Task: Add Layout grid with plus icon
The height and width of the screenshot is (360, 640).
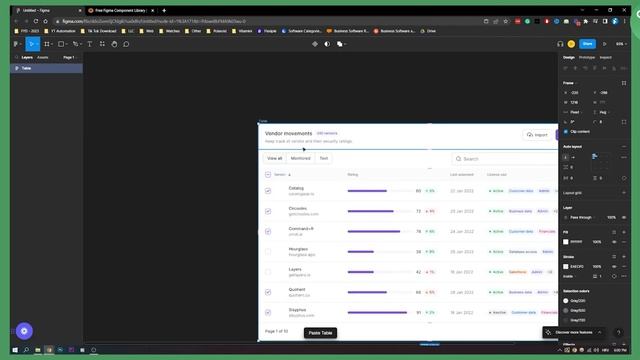Action: pos(624,193)
